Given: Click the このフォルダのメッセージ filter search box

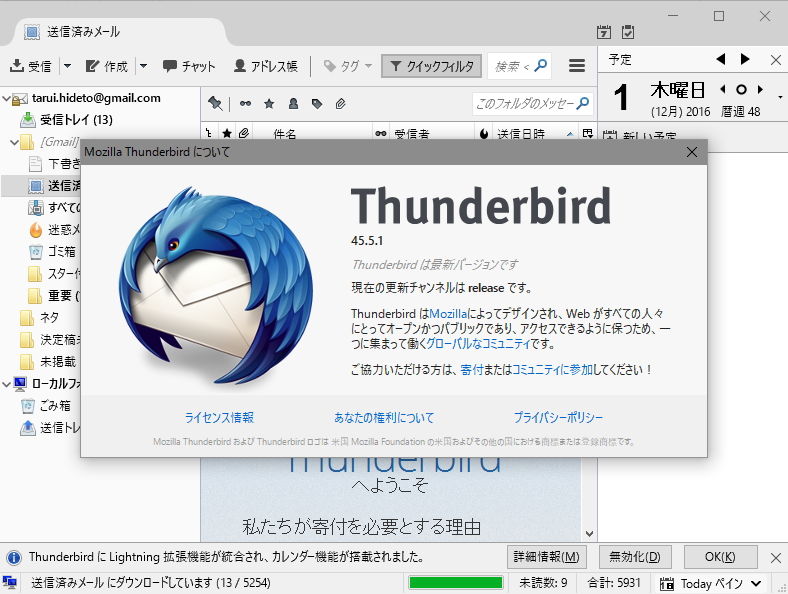Looking at the screenshot, I should 532,104.
